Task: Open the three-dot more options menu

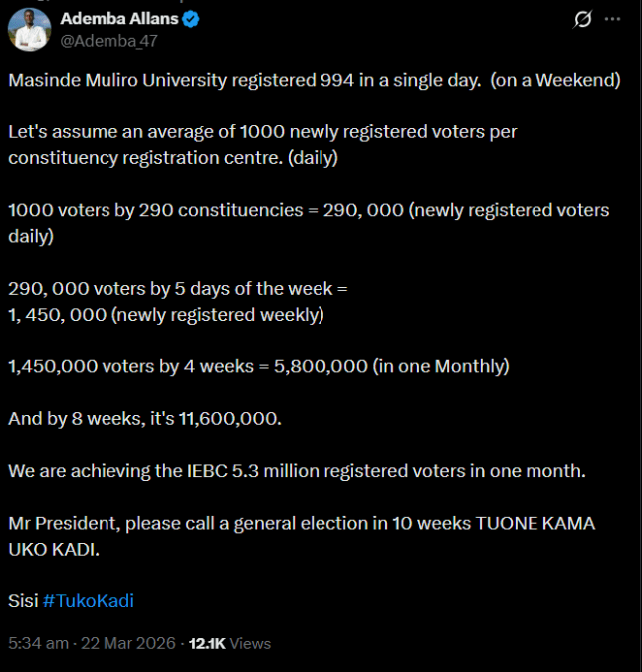Action: (x=612, y=19)
